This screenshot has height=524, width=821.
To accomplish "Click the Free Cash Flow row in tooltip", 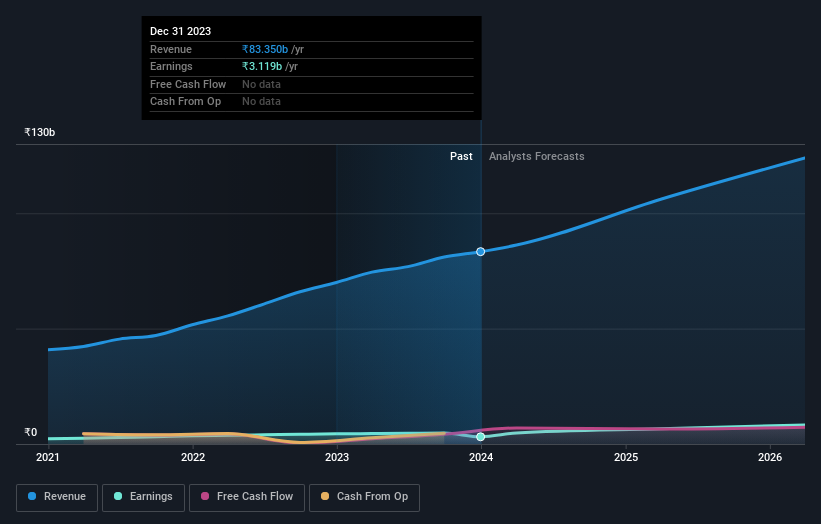I will [x=312, y=84].
